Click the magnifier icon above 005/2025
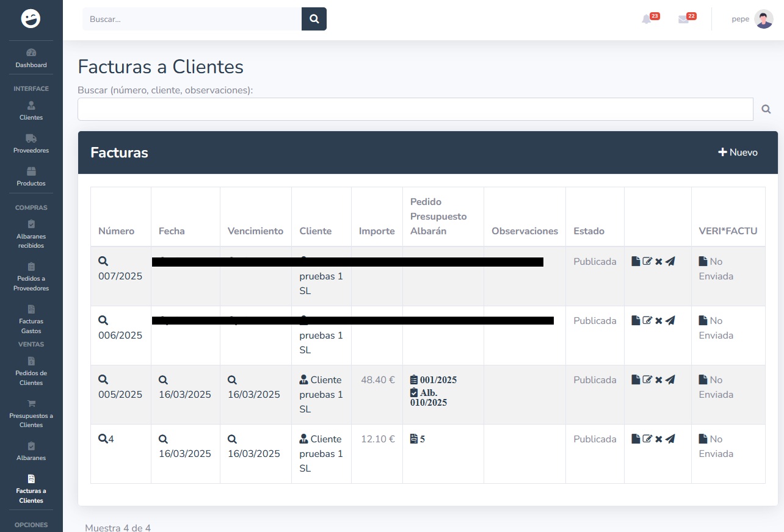This screenshot has height=532, width=784. (x=103, y=379)
